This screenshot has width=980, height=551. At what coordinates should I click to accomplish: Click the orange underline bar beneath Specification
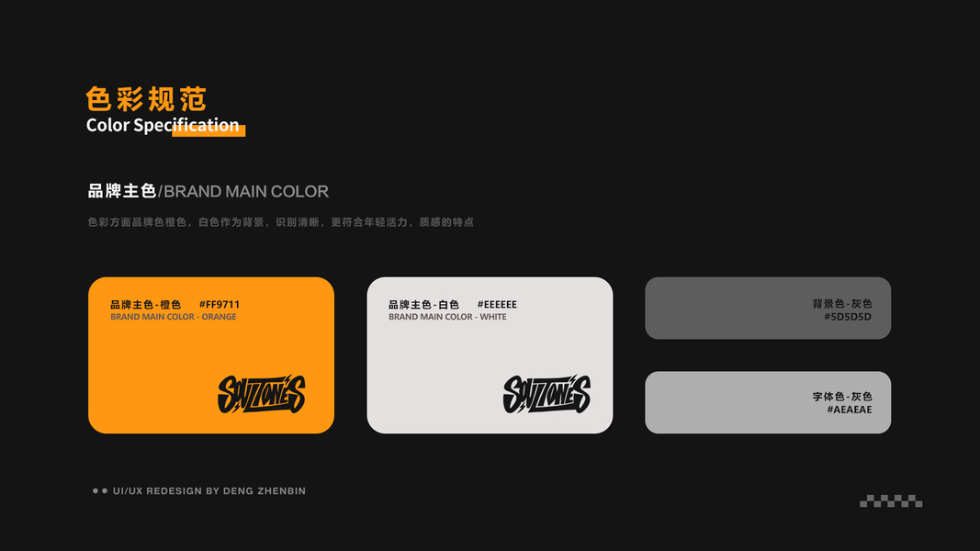point(208,131)
